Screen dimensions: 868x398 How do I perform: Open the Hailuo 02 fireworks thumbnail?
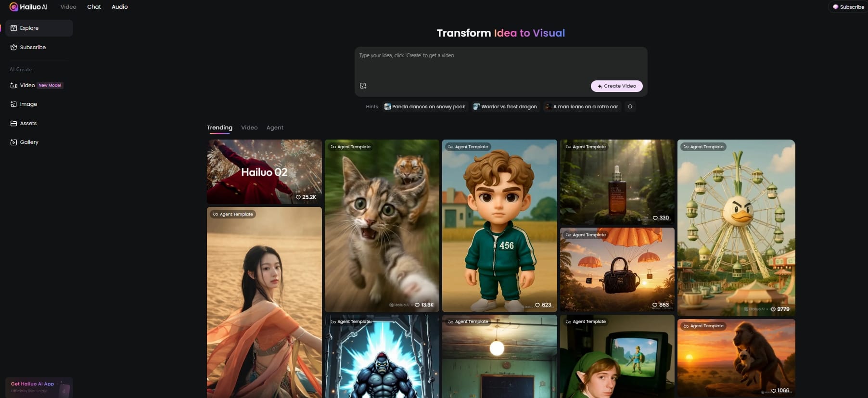(x=264, y=171)
